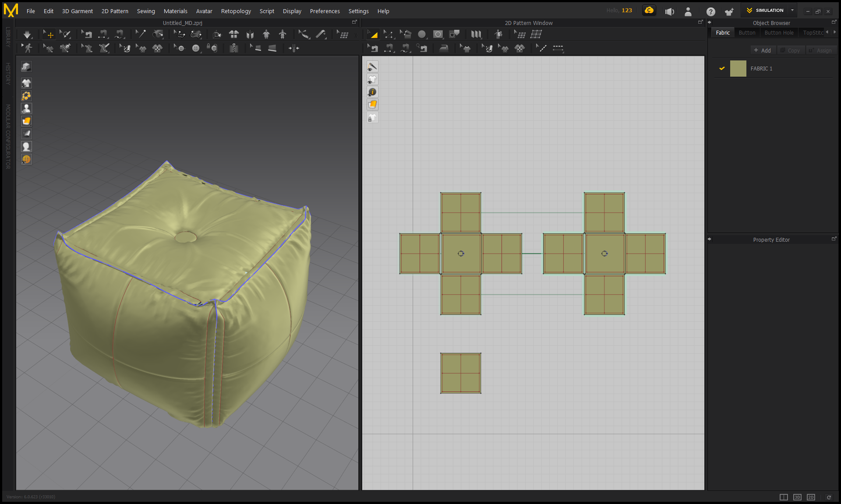Toggle 2D-only window layout at bottom right

pos(811,497)
